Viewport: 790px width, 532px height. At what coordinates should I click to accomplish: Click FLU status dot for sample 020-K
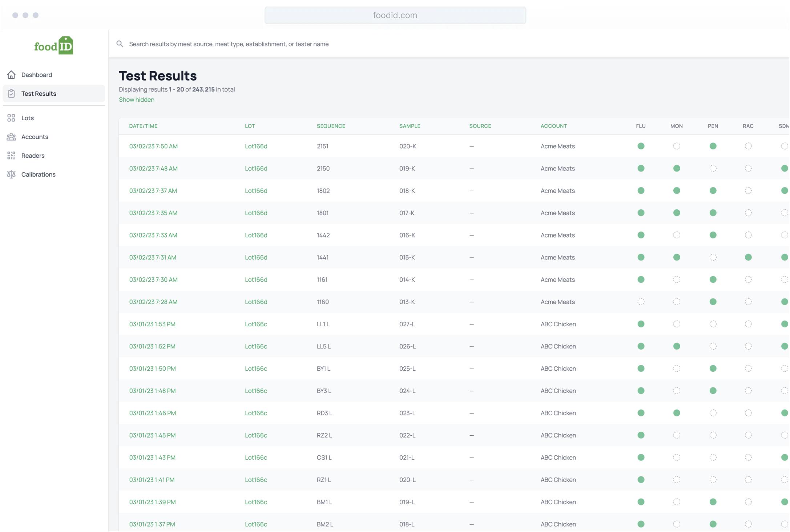(x=641, y=146)
